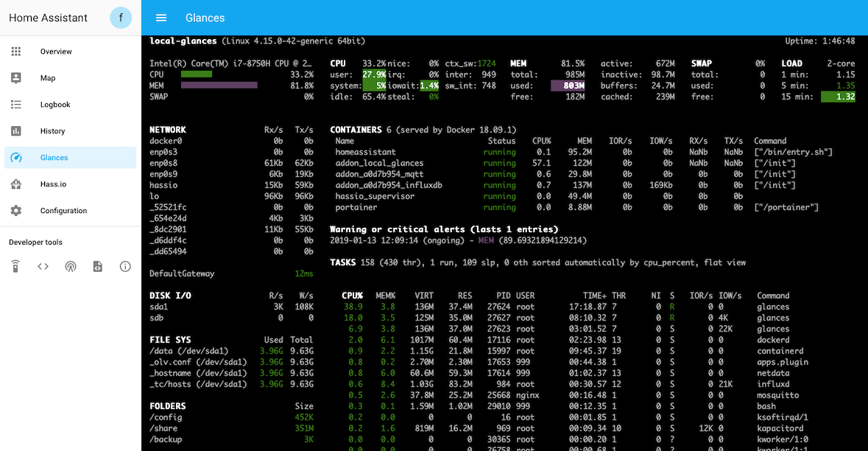Screen dimensions: 868x451
Task: Click the MEM% process column header
Action: (385, 296)
